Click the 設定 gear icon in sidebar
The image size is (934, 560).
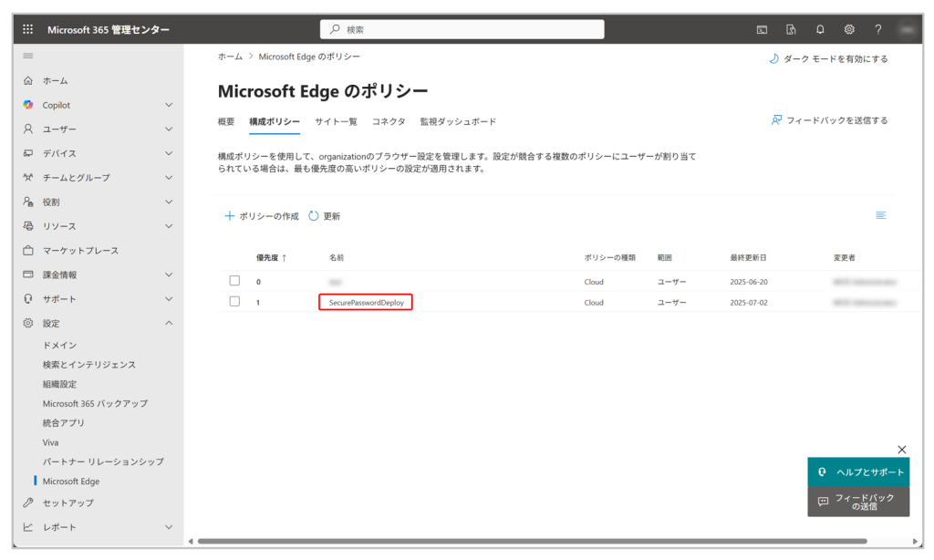[x=28, y=324]
